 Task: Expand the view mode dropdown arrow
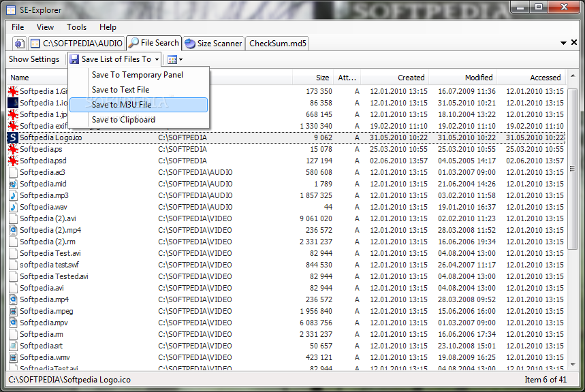(x=180, y=60)
